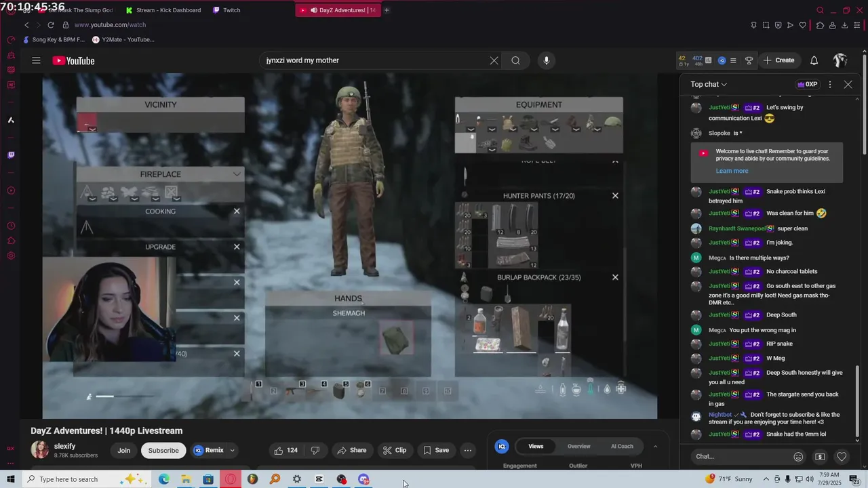Open File Explorer from taskbar
Image resolution: width=868 pixels, height=488 pixels.
click(x=186, y=479)
